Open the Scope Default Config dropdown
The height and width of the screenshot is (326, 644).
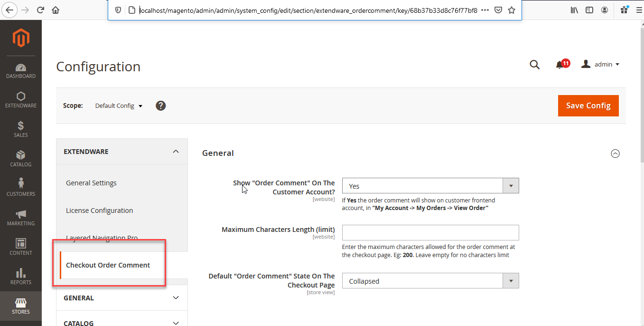(119, 105)
